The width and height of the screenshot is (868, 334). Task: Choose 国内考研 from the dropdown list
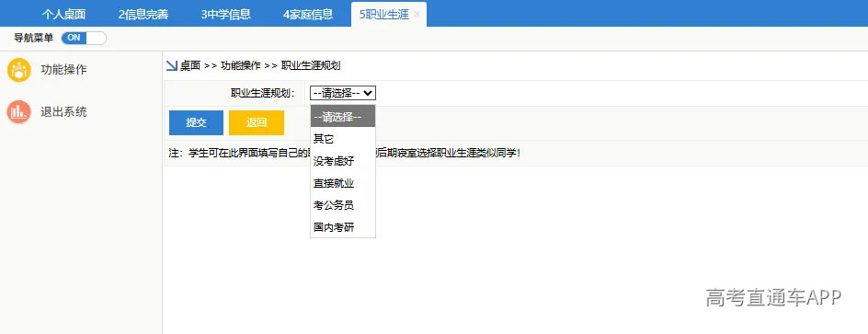click(x=343, y=227)
